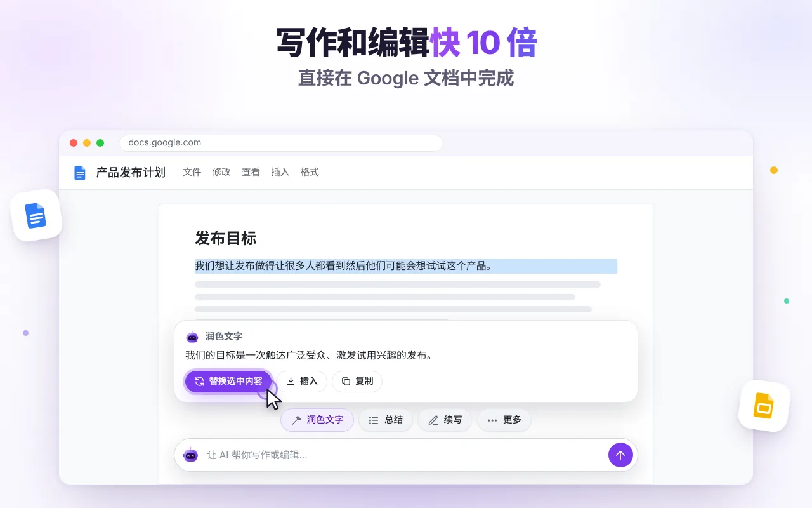Open the 修改 menu
Viewport: 812px width, 508px height.
click(221, 172)
